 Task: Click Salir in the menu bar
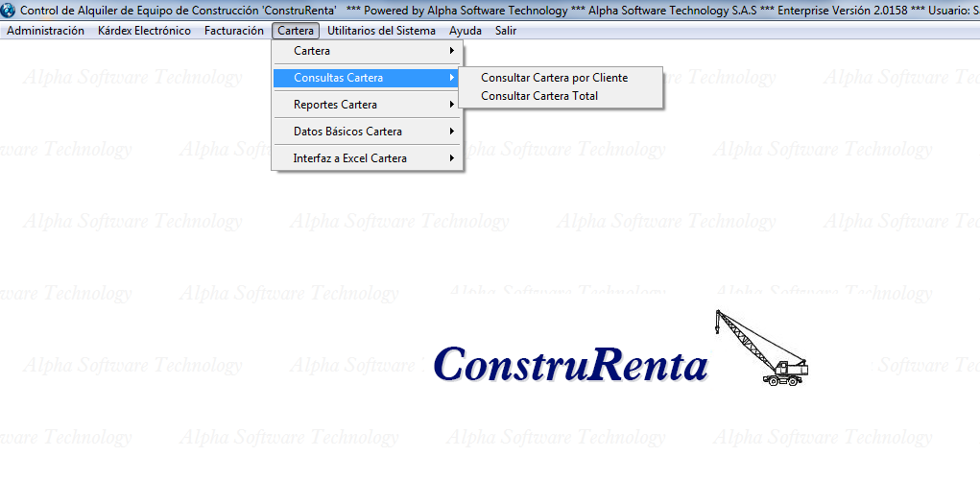pyautogui.click(x=506, y=31)
